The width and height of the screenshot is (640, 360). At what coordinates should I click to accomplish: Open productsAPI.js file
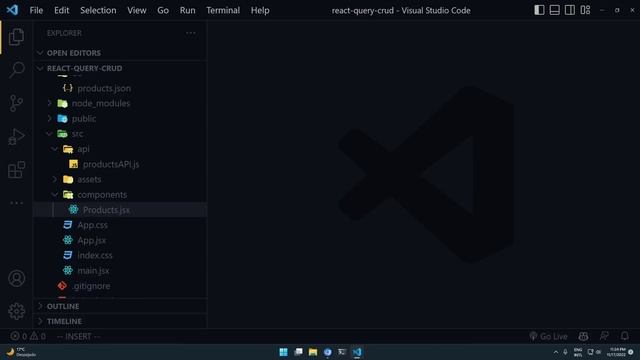pos(120,164)
